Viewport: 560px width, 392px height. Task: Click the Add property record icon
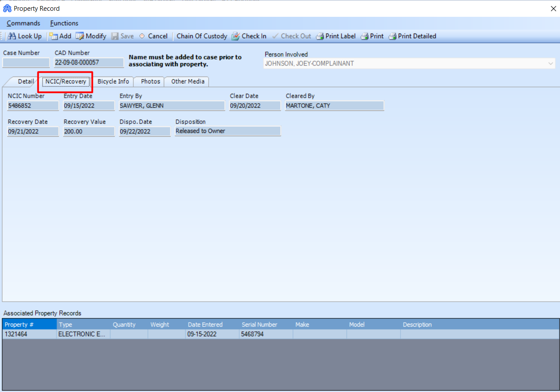pyautogui.click(x=60, y=36)
